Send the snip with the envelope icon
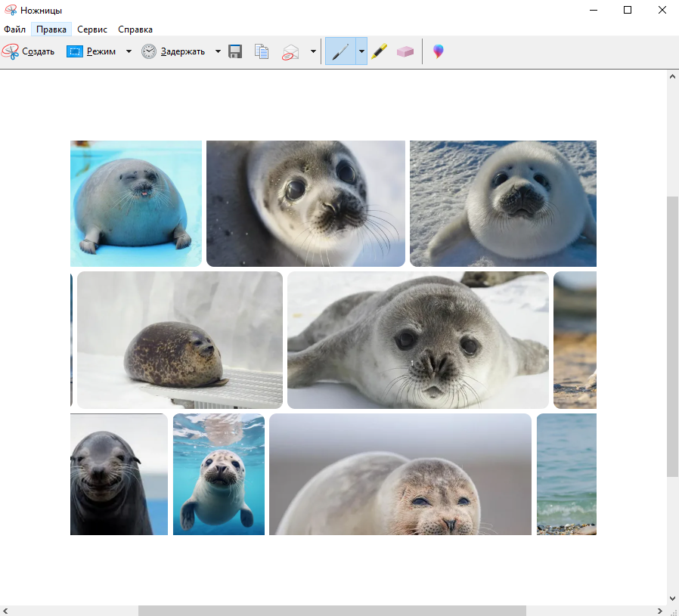Image resolution: width=679 pixels, height=616 pixels. [290, 52]
